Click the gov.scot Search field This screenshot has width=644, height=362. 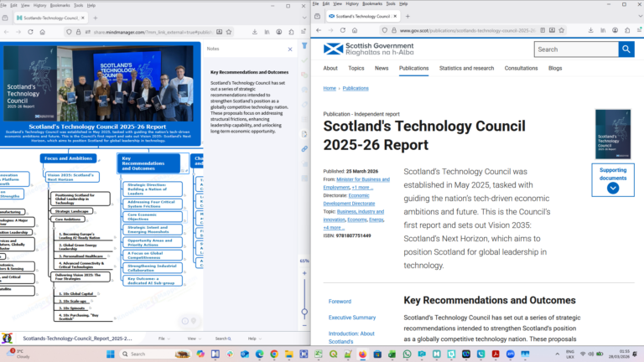pyautogui.click(x=576, y=49)
